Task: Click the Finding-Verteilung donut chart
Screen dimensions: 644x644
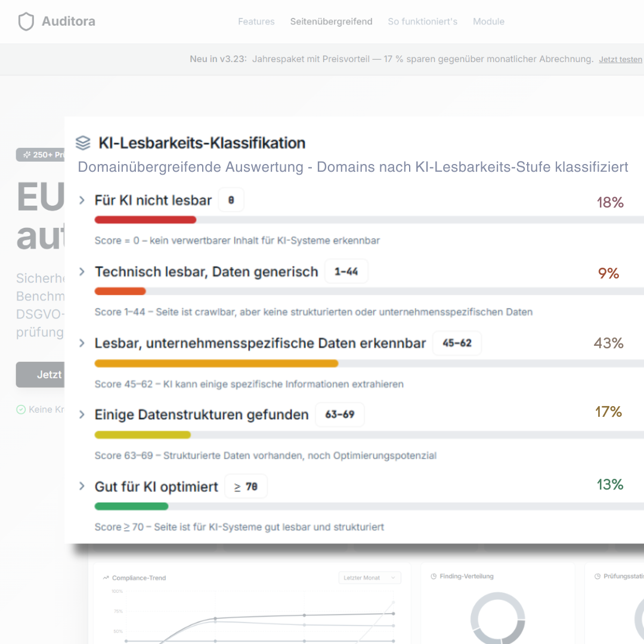Action: [497, 618]
